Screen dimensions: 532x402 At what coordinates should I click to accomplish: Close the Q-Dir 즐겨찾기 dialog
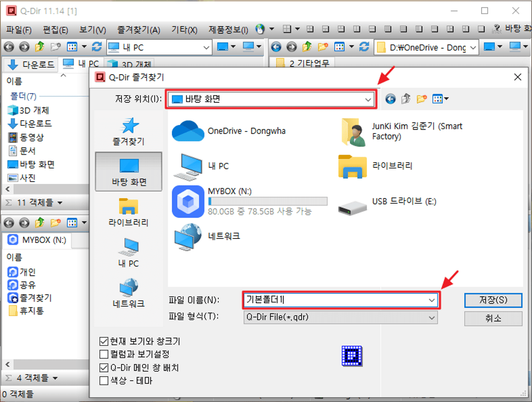tap(518, 77)
